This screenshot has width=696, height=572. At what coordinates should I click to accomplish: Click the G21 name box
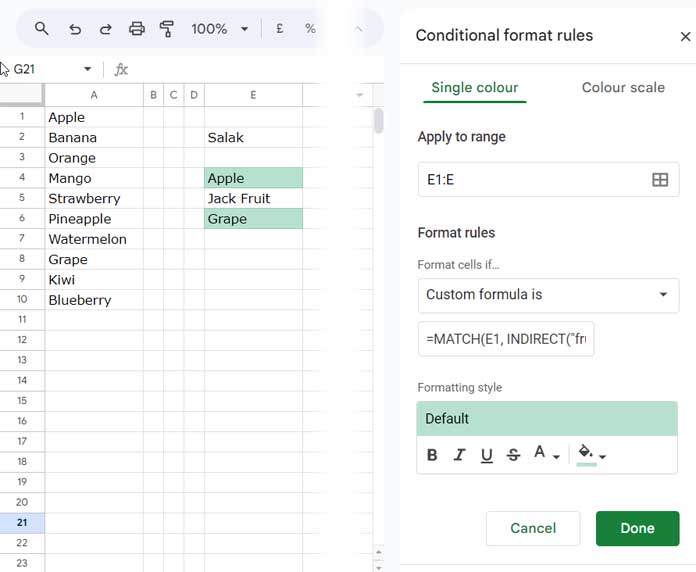(24, 69)
